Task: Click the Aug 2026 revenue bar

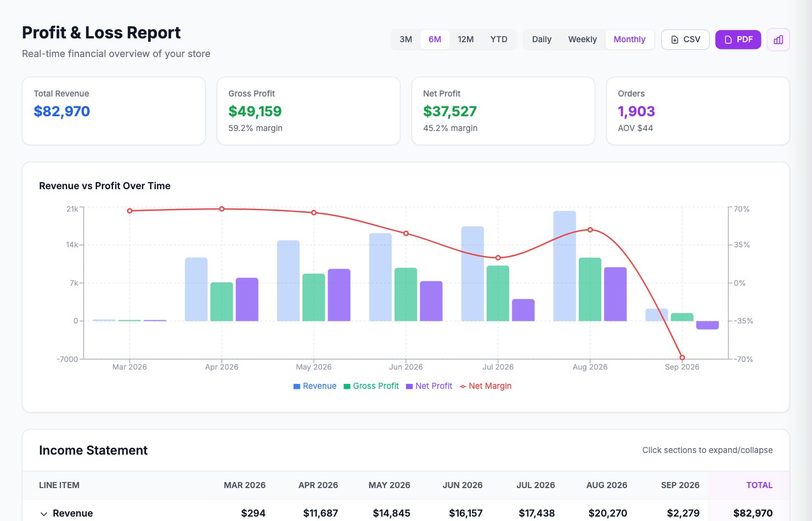Action: [x=565, y=266]
